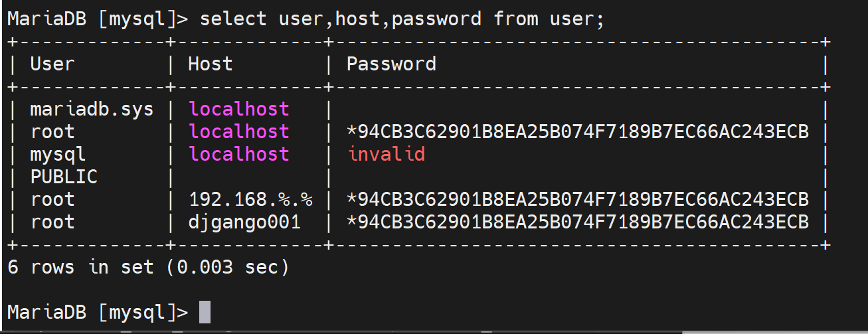Click the 'djgango001' host value
The height and width of the screenshot is (334, 868).
click(x=244, y=222)
